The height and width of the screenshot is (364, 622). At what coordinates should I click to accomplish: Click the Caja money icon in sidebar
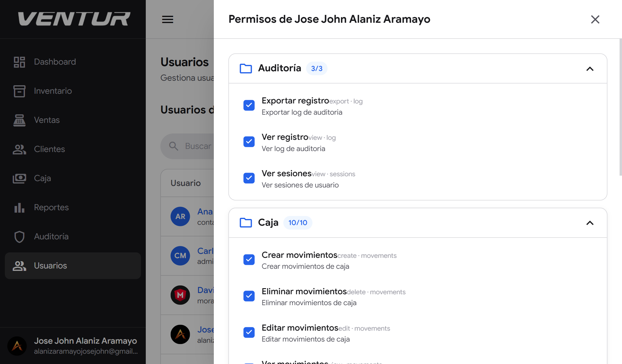(x=19, y=178)
